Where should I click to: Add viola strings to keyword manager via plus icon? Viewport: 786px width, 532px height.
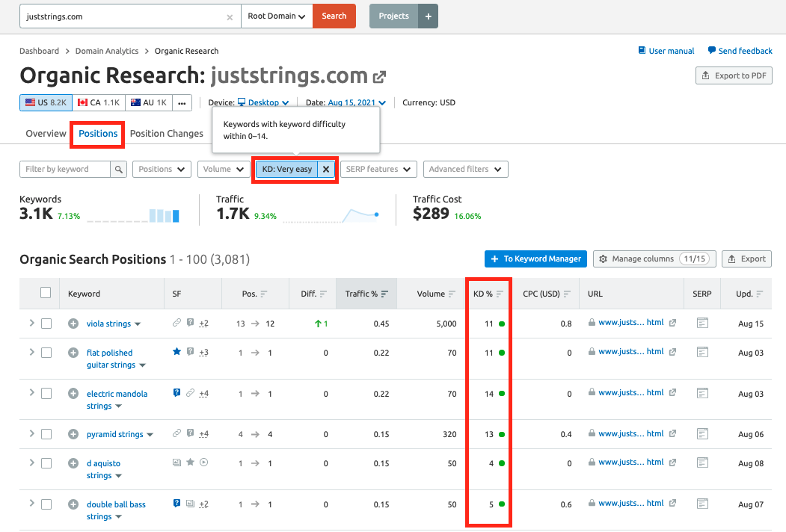73,324
